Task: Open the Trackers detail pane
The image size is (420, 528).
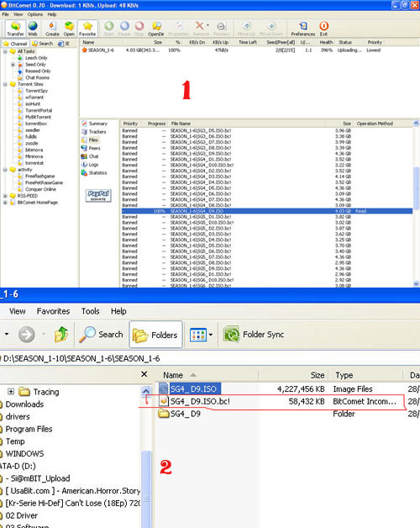Action: pos(97,132)
